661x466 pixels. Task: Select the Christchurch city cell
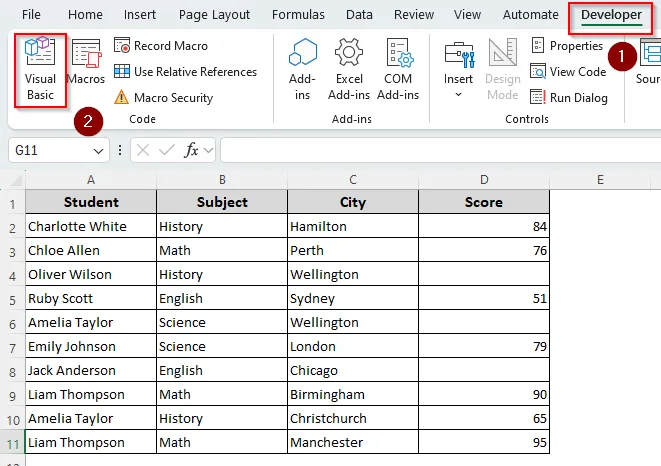[353, 418]
